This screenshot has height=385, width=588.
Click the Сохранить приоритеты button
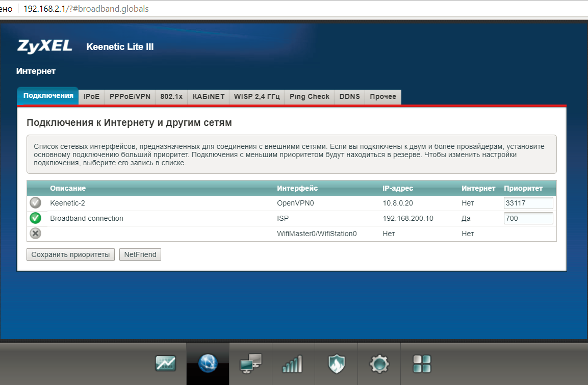70,254
